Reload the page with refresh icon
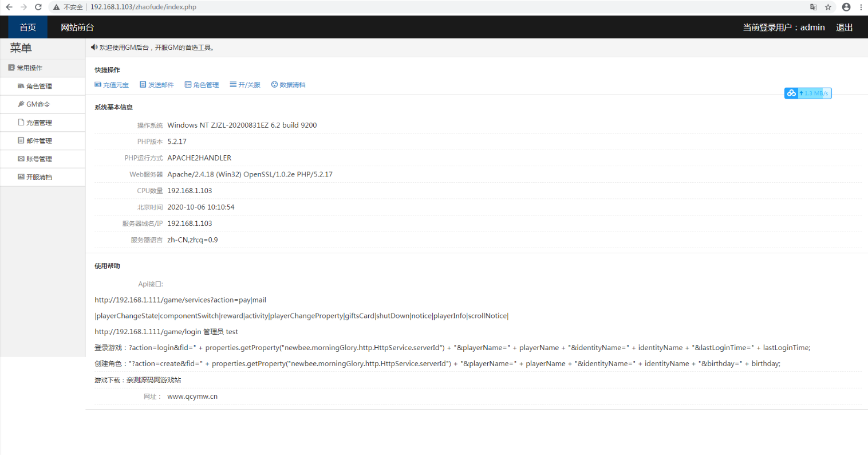The width and height of the screenshot is (868, 455). coord(38,7)
